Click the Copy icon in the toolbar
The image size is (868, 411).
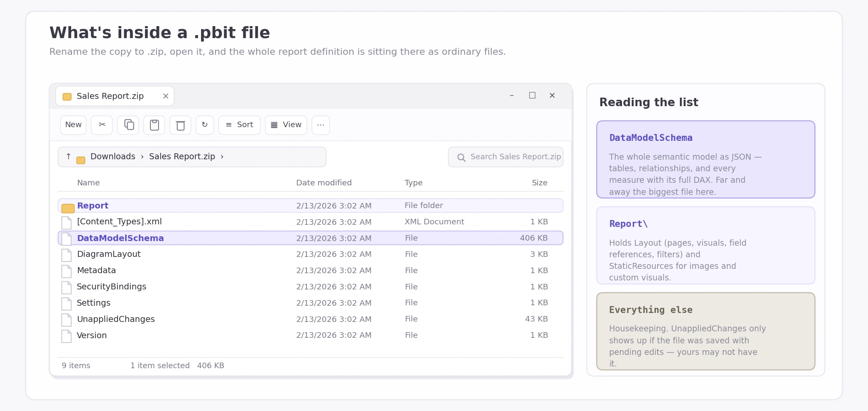pyautogui.click(x=129, y=125)
